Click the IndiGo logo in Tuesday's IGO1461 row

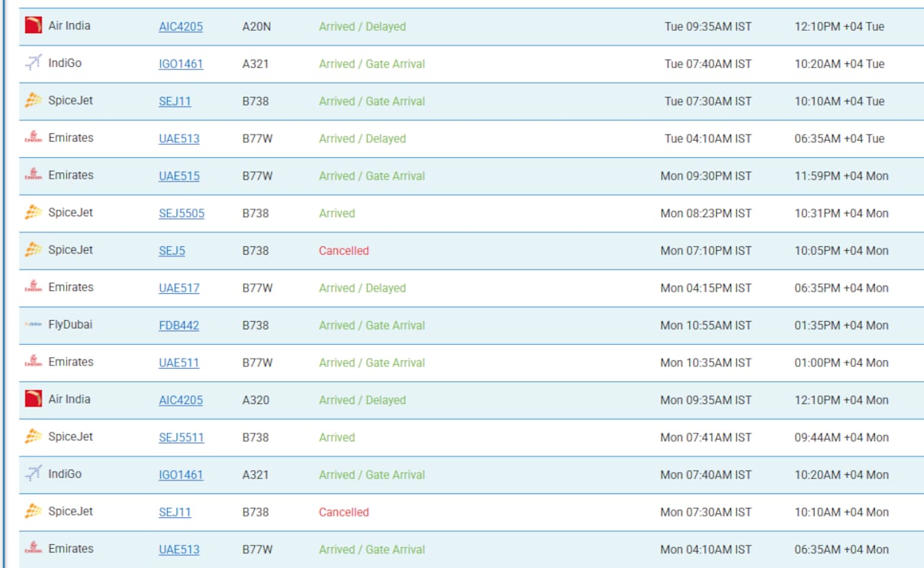[x=33, y=63]
